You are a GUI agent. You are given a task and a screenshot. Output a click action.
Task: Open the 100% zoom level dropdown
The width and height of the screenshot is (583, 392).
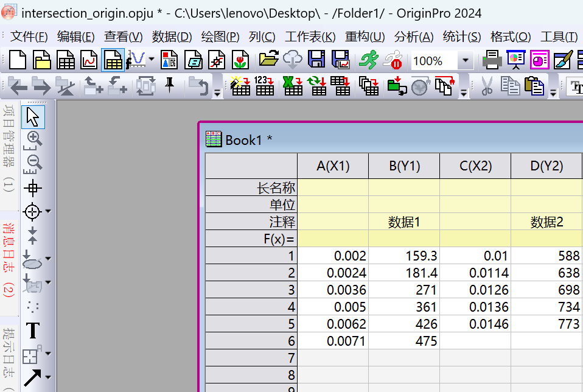[466, 61]
